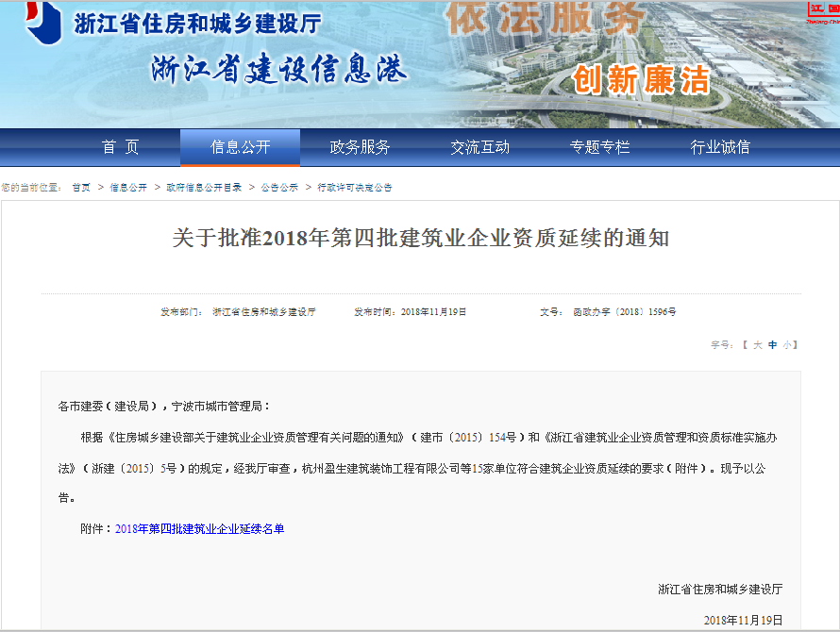Go to 公告公示 in breadcrumb

[x=279, y=188]
